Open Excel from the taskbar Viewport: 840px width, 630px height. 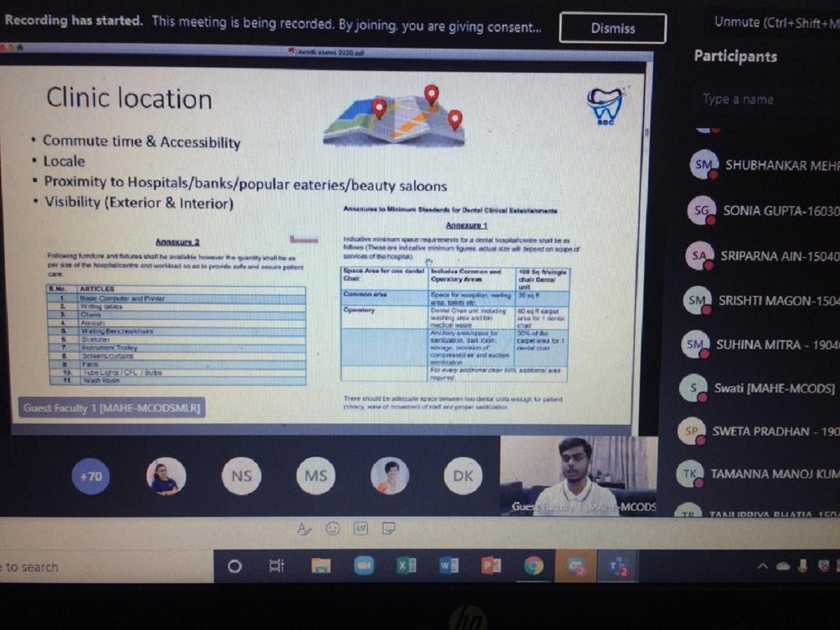(x=406, y=566)
